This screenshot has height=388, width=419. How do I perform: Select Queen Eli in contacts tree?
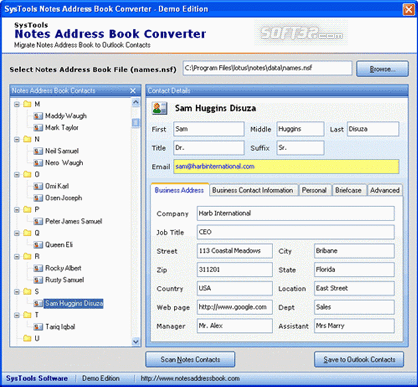point(59,245)
